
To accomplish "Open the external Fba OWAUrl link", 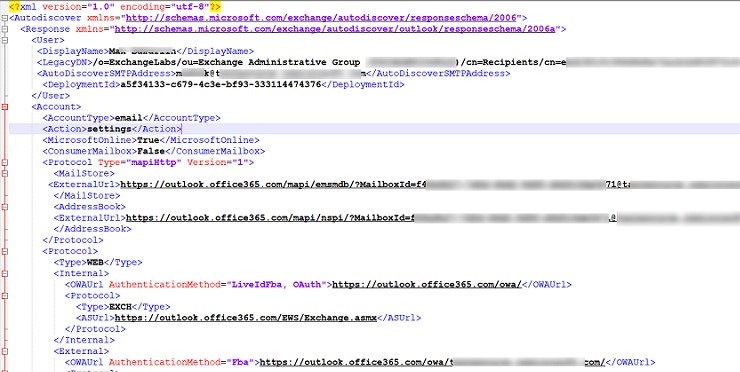I will coord(432,363).
